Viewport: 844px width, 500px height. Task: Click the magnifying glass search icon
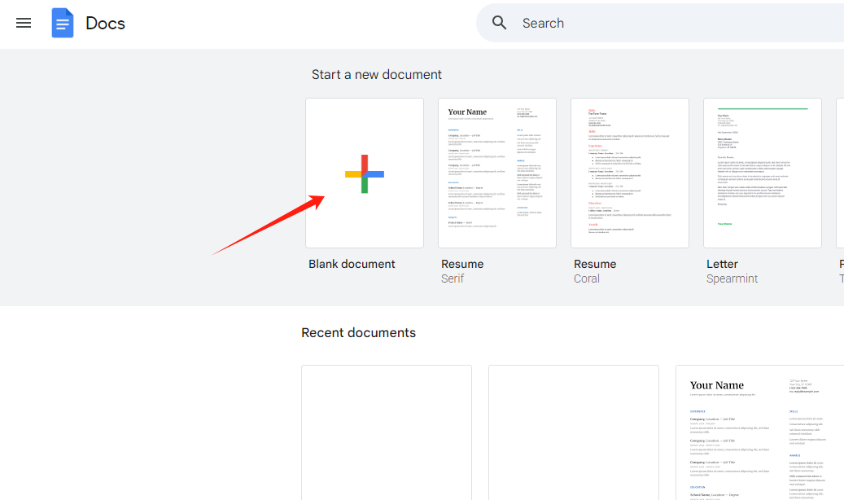tap(500, 23)
